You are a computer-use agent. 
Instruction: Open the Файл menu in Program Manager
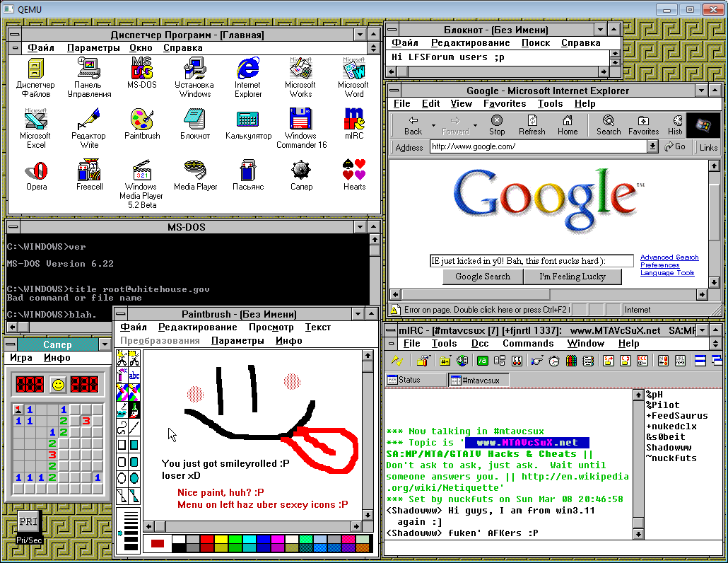pyautogui.click(x=41, y=48)
